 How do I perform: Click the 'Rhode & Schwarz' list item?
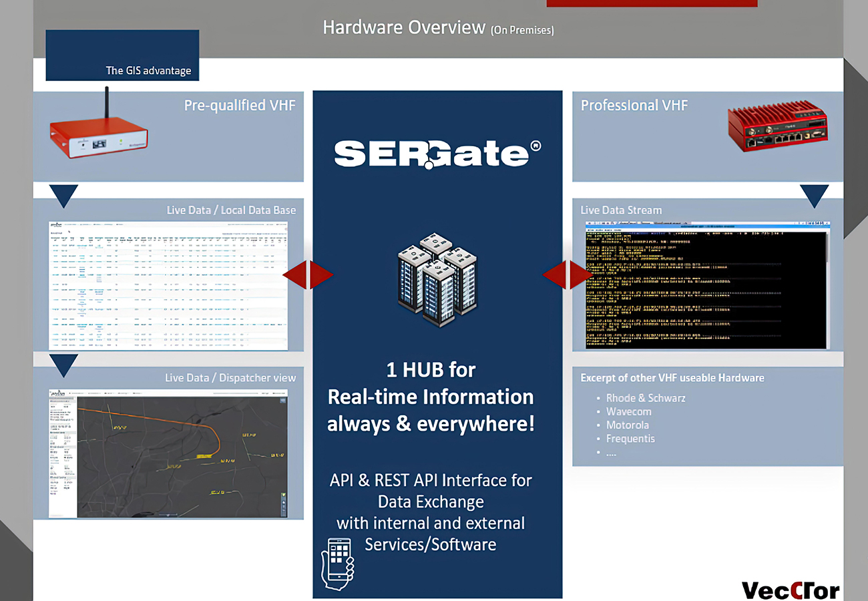pyautogui.click(x=646, y=398)
